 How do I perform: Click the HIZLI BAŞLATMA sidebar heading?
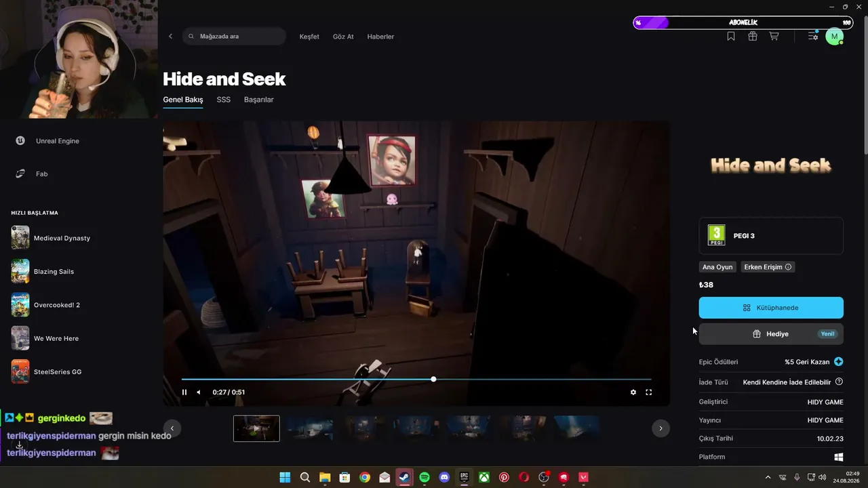pos(35,213)
